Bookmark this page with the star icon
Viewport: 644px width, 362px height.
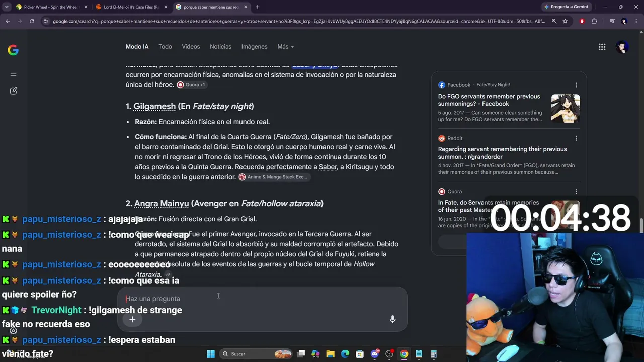click(x=565, y=21)
